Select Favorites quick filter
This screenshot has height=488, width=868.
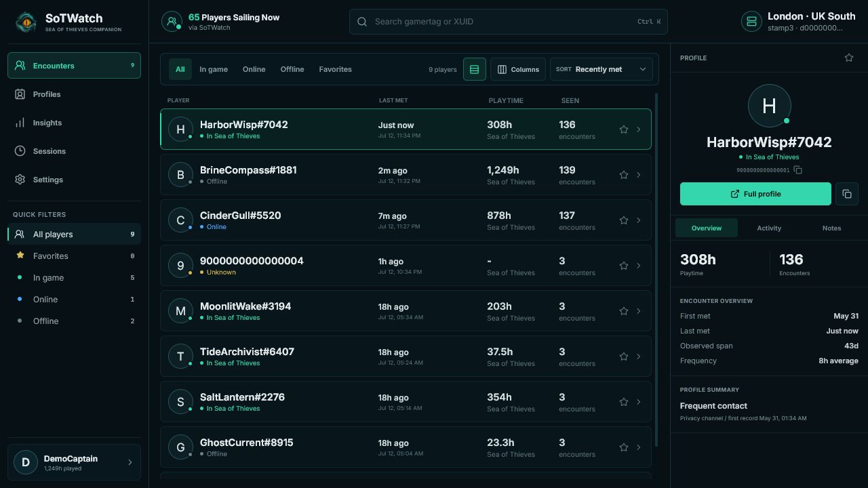[x=74, y=256]
